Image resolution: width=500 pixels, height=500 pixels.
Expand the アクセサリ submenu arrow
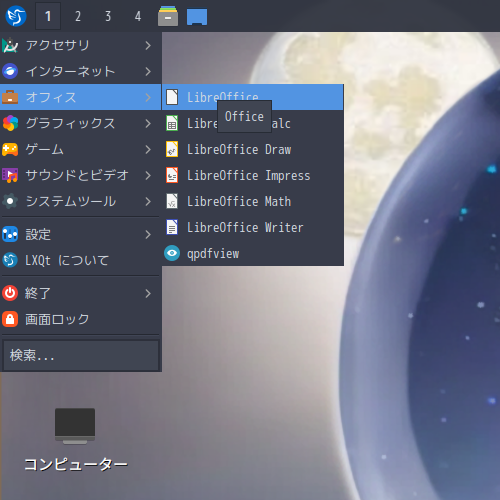point(148,45)
